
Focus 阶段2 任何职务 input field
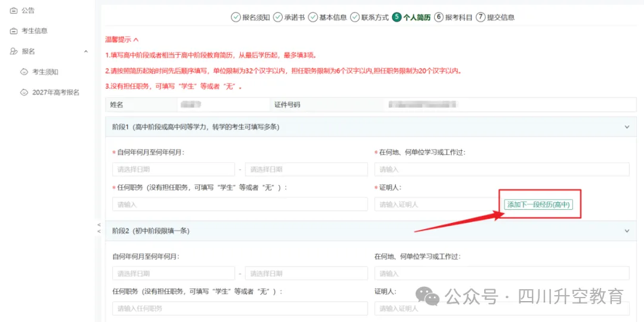[x=240, y=308]
